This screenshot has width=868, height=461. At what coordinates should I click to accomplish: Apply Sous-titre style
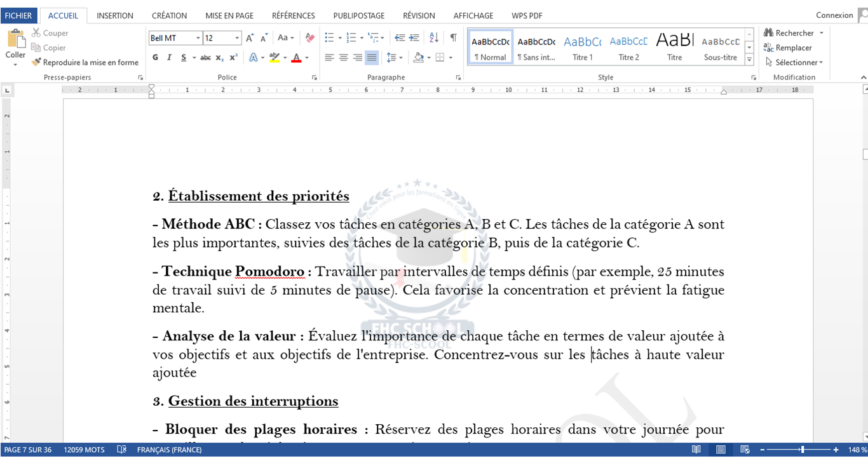pos(721,47)
